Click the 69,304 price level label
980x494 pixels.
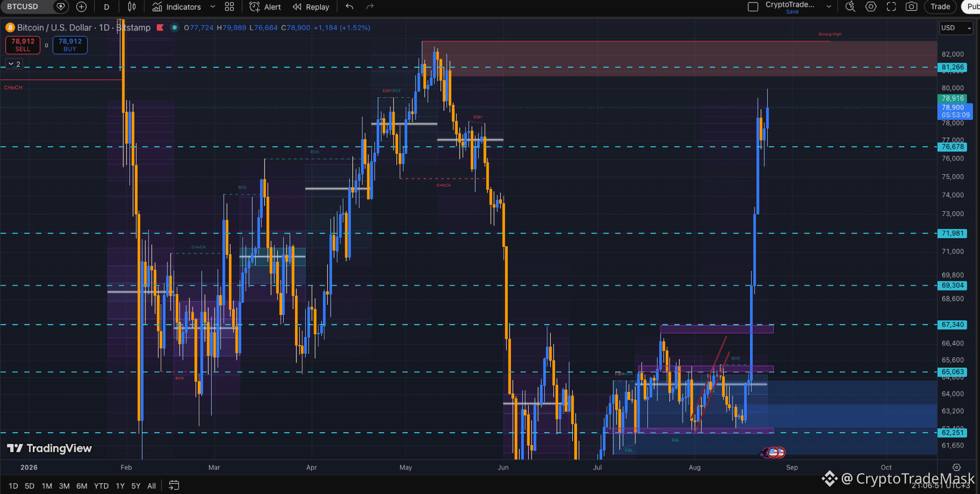tap(953, 286)
